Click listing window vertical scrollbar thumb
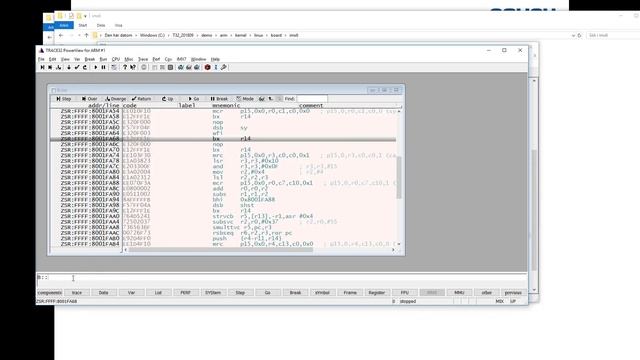The image size is (640, 360). 399,178
